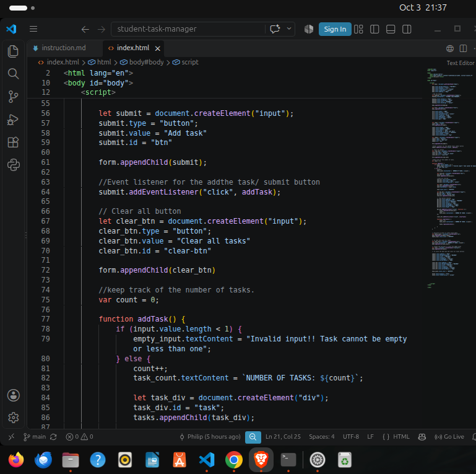Expand the chat dropdown chevron
The height and width of the screenshot is (474, 476).
[x=289, y=29]
